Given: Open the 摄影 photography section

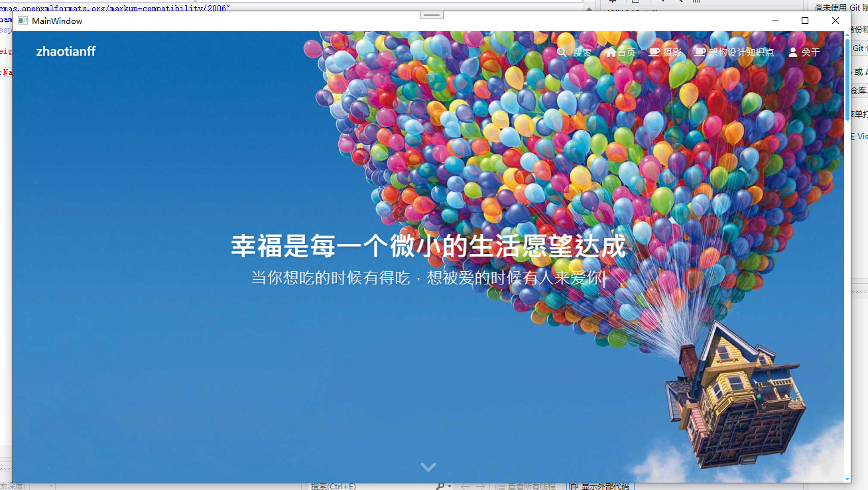Looking at the screenshot, I should click(672, 52).
